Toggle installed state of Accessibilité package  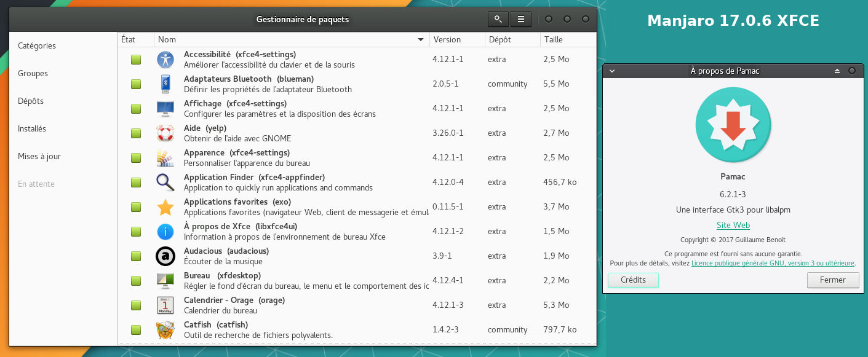tap(136, 60)
